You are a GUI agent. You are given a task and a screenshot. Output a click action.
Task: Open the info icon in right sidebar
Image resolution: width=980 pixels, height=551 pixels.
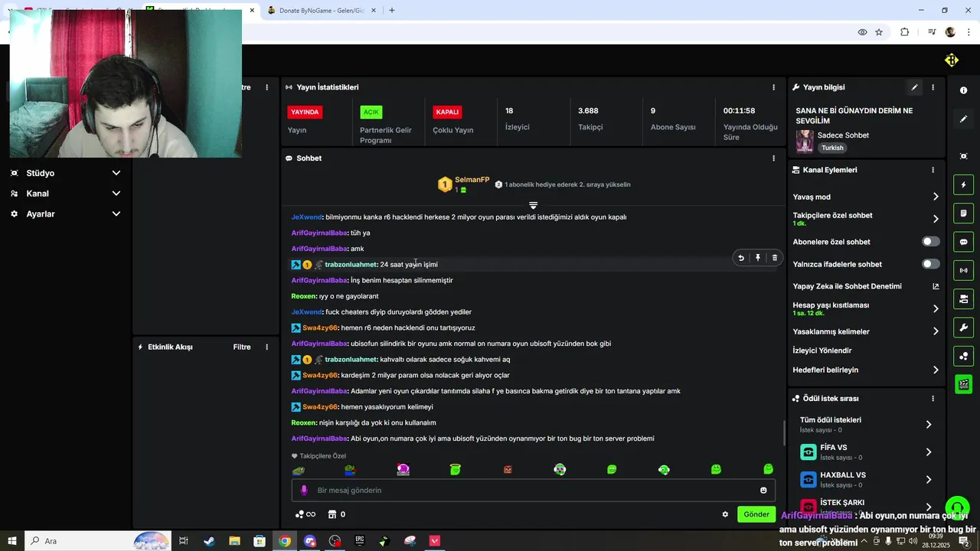click(963, 90)
